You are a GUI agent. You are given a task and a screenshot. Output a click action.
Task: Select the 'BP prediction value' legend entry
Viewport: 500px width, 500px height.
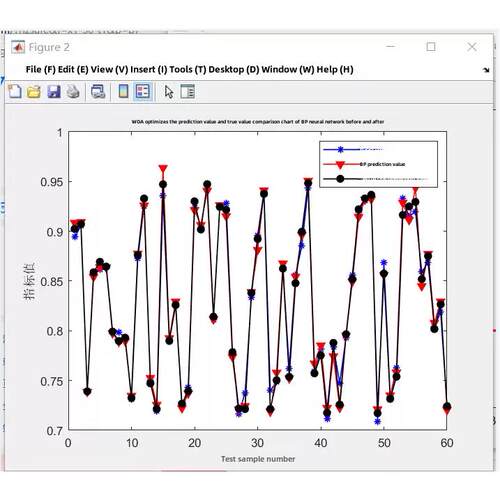(x=382, y=164)
